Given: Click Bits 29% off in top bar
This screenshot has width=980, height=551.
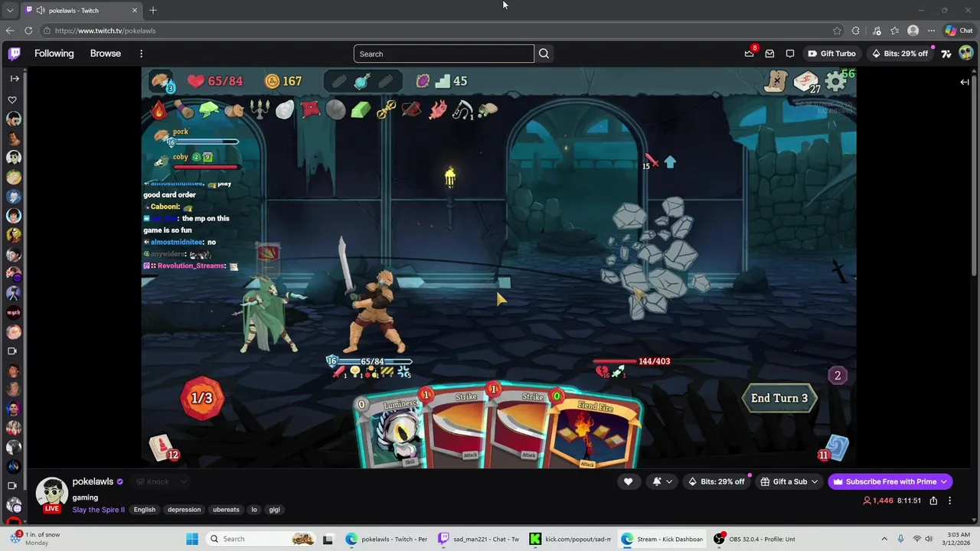Looking at the screenshot, I should click(900, 54).
